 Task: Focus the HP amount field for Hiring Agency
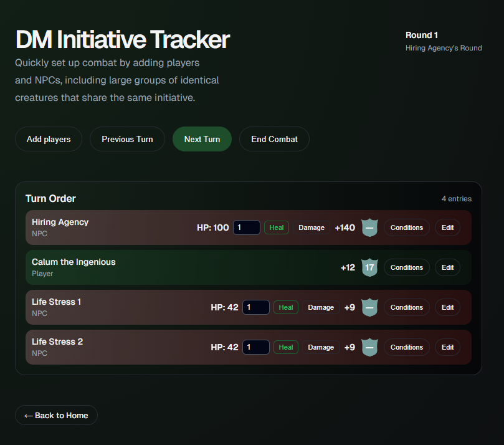coord(247,227)
